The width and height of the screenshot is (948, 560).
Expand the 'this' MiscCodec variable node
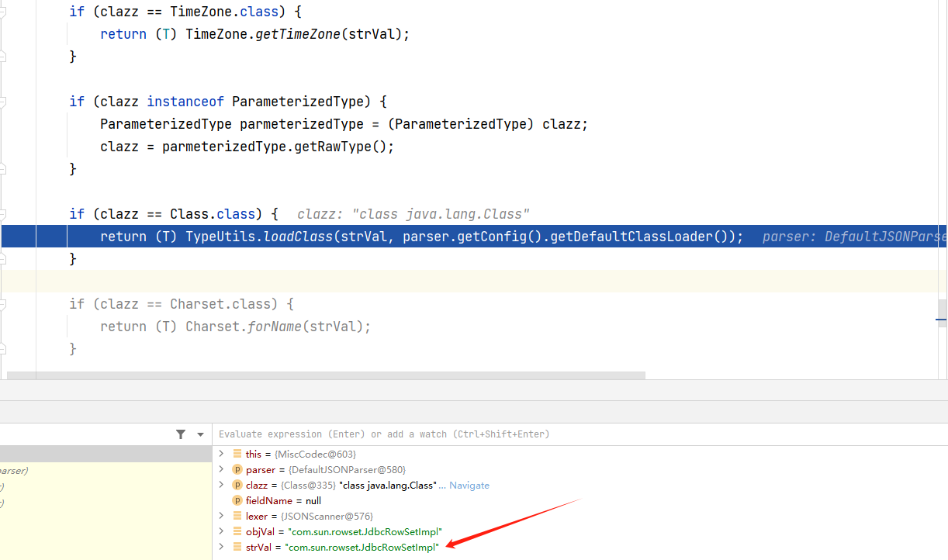pyautogui.click(x=221, y=454)
